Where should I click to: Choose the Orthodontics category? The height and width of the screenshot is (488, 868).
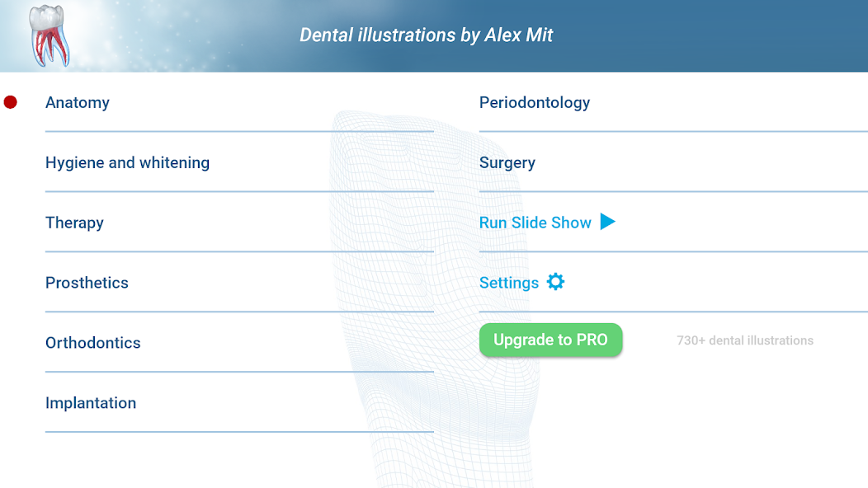[x=93, y=343]
